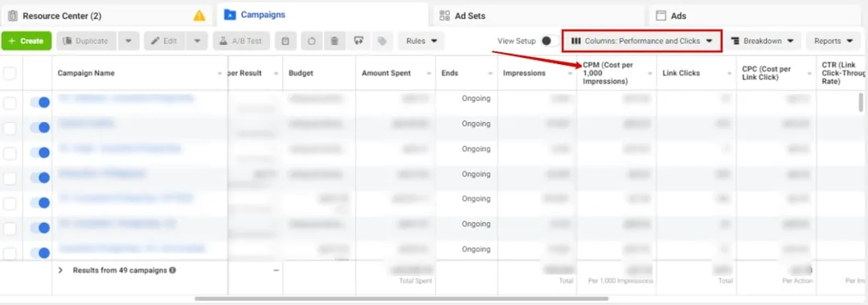The height and width of the screenshot is (305, 868).
Task: Check the checkbox of the first campaign row
Action: point(10,103)
